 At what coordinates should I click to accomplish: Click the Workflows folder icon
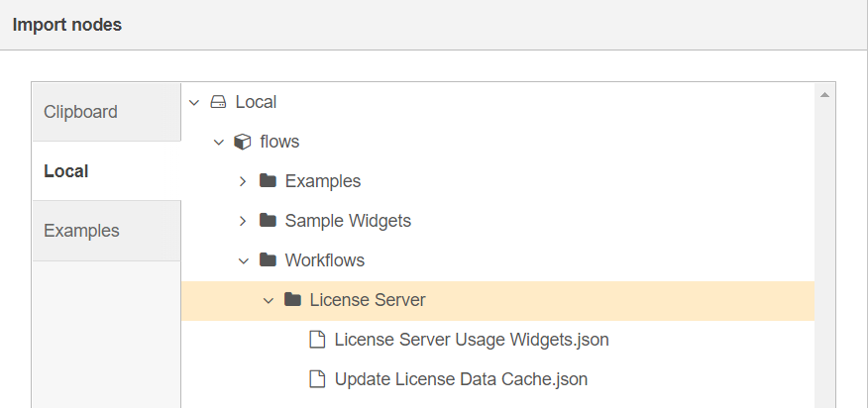click(268, 259)
